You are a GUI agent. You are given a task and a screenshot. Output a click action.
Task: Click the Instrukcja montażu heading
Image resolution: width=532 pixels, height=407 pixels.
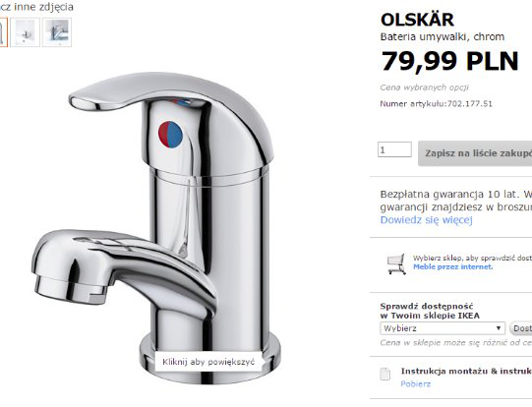[x=466, y=371]
